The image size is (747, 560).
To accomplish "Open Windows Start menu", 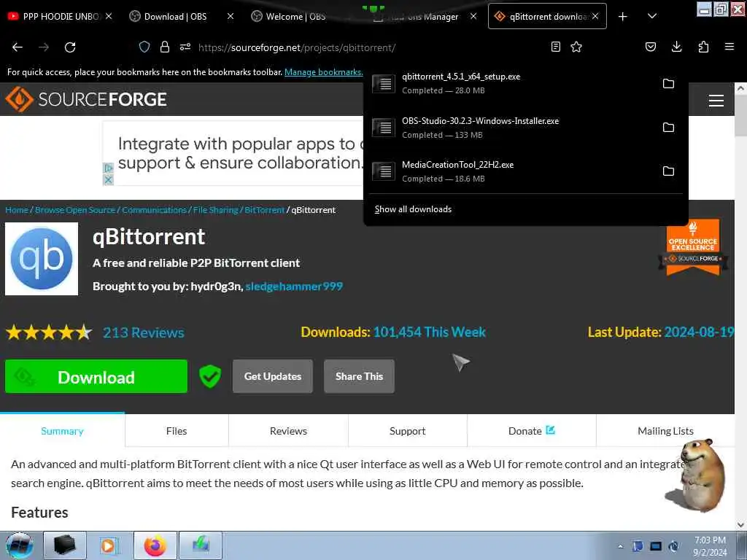I will [x=20, y=545].
